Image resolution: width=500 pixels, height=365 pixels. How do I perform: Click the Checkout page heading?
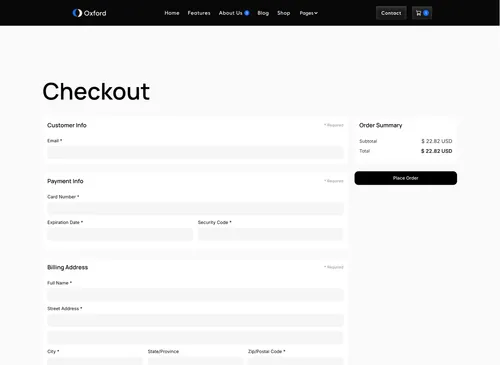96,92
